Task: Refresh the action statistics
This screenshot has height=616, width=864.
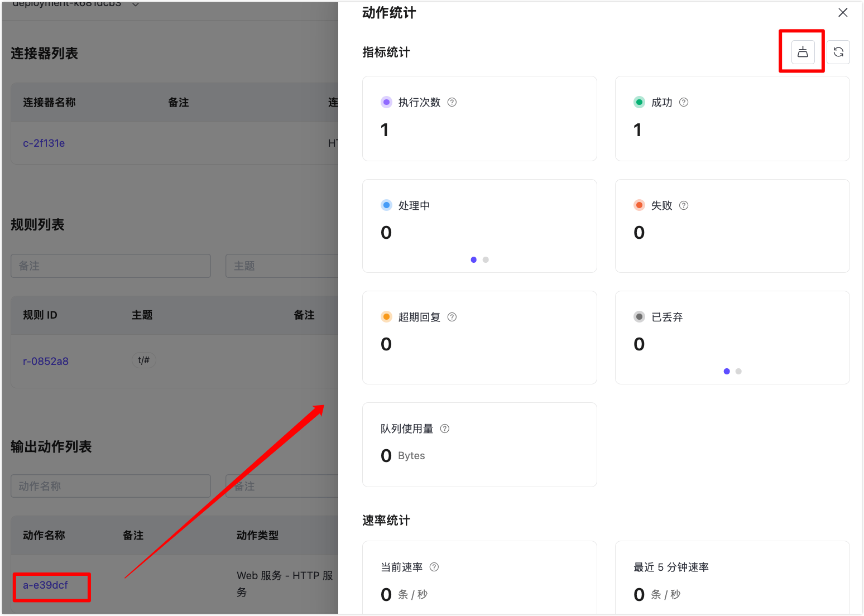Action: point(838,52)
